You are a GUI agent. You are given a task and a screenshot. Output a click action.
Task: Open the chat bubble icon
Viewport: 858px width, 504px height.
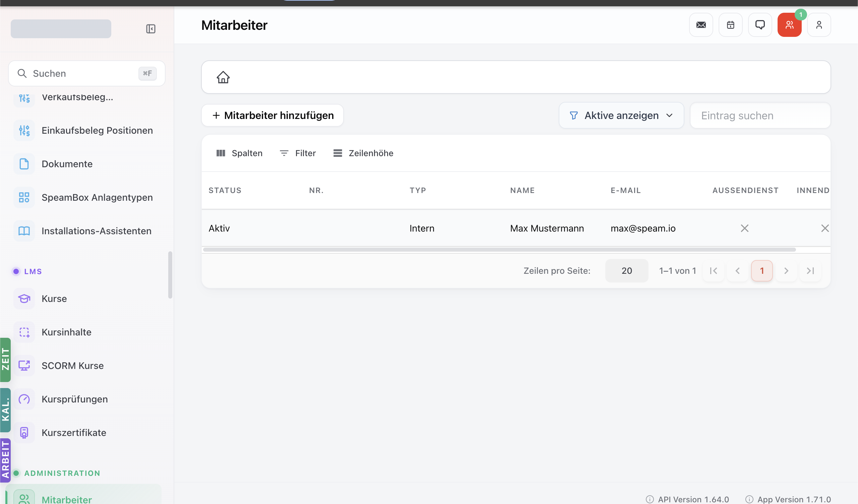(759, 25)
